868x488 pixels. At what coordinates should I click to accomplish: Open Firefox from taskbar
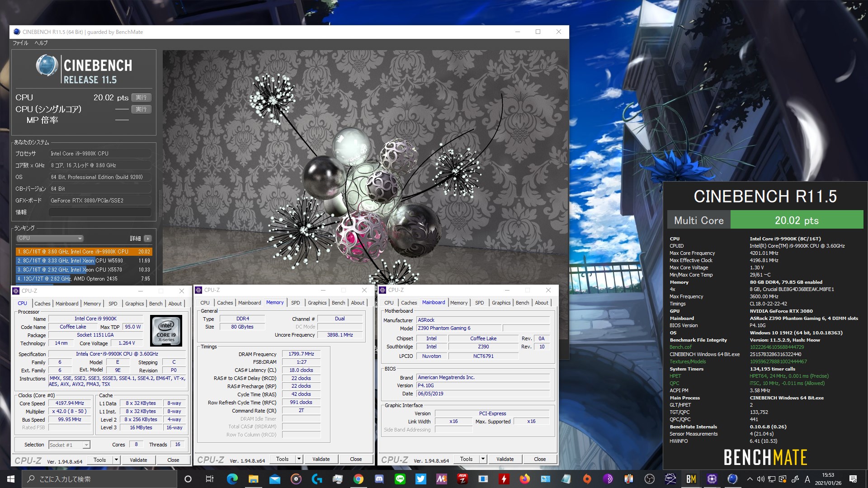point(524,479)
